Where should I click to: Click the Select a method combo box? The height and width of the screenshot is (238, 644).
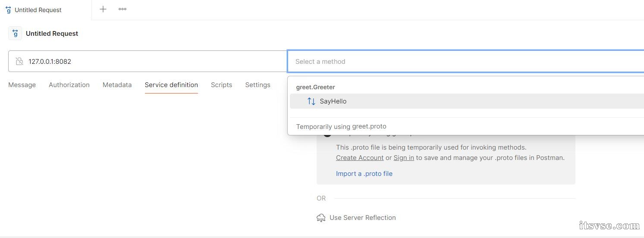(466, 61)
